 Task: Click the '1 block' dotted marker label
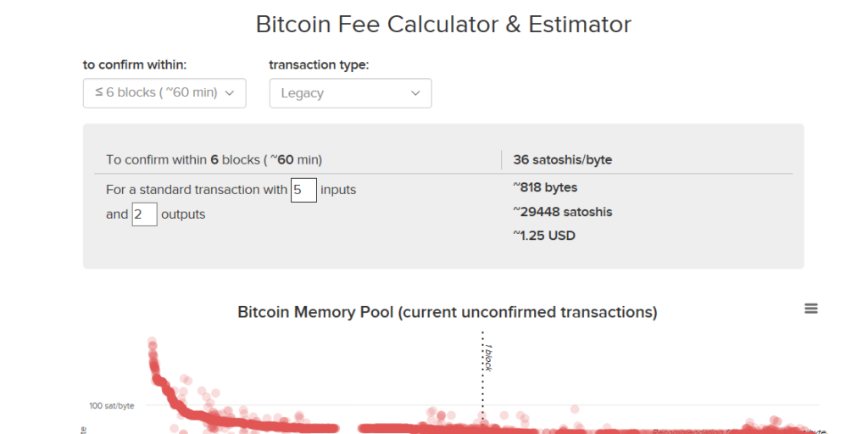488,357
